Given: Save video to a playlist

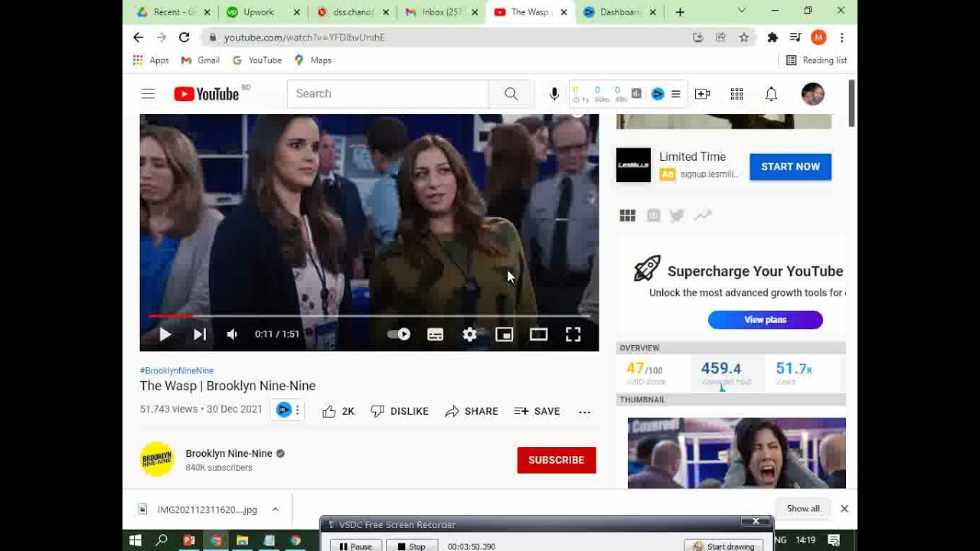Looking at the screenshot, I should [537, 411].
